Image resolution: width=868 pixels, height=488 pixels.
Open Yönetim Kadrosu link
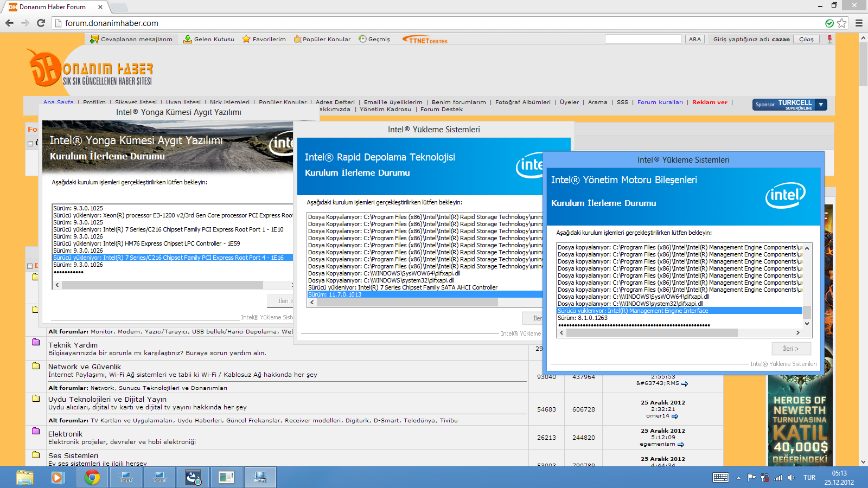click(385, 109)
